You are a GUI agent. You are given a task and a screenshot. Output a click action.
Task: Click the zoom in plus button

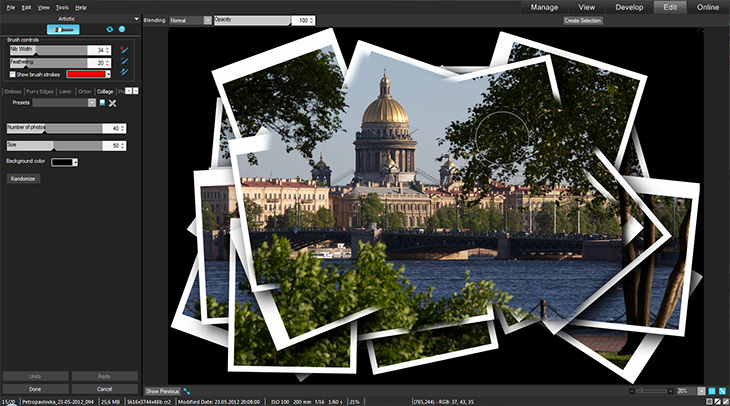670,391
